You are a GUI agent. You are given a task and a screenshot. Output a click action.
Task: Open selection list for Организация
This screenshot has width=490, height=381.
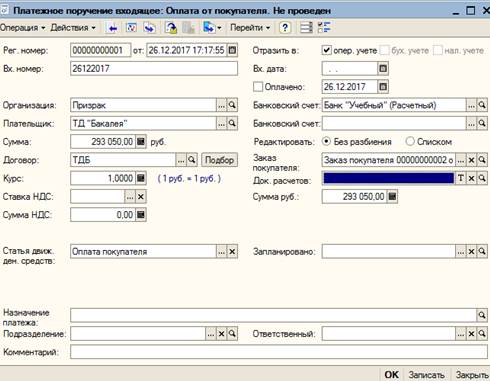(x=222, y=105)
